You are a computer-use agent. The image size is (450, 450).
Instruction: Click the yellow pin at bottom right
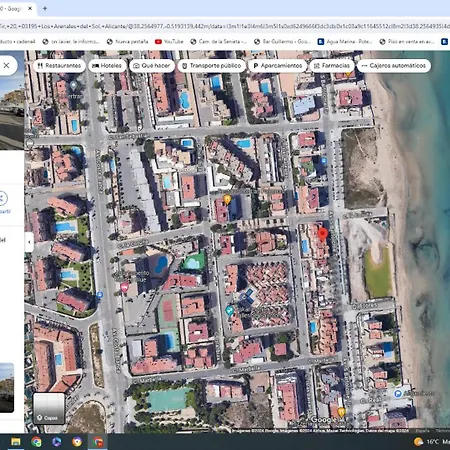click(341, 412)
